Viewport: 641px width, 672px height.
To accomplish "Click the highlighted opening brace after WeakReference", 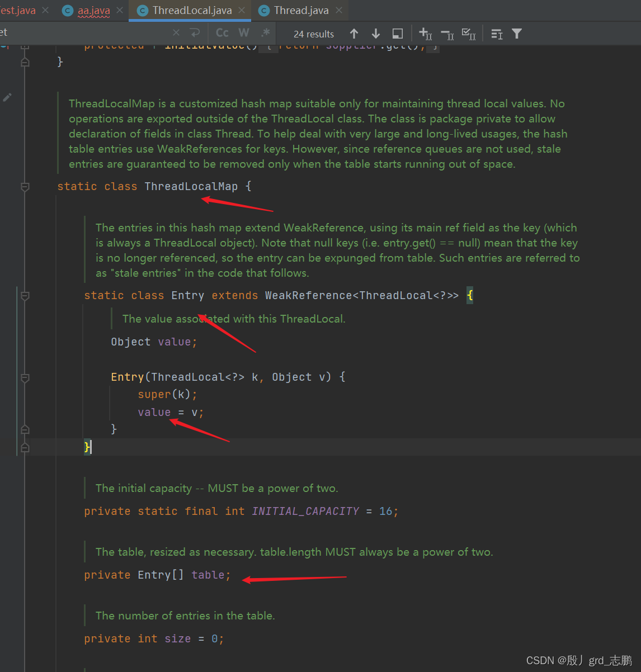I will (x=470, y=295).
